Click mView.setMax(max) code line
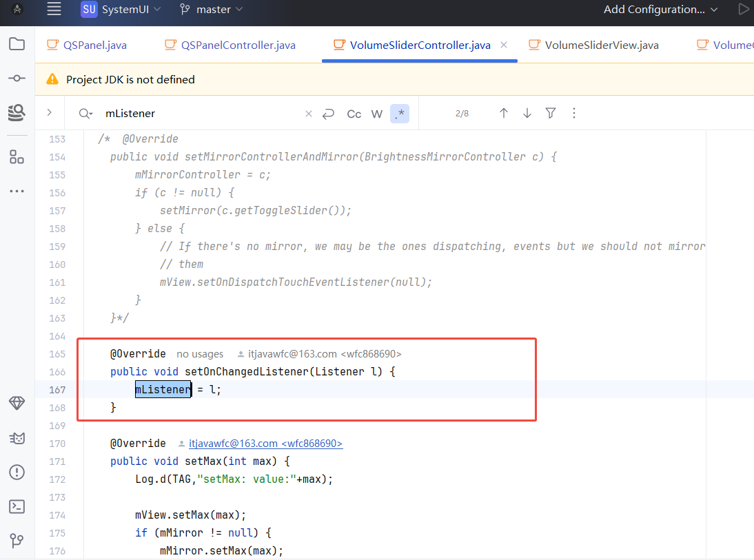Image resolution: width=754 pixels, height=560 pixels. 190,515
